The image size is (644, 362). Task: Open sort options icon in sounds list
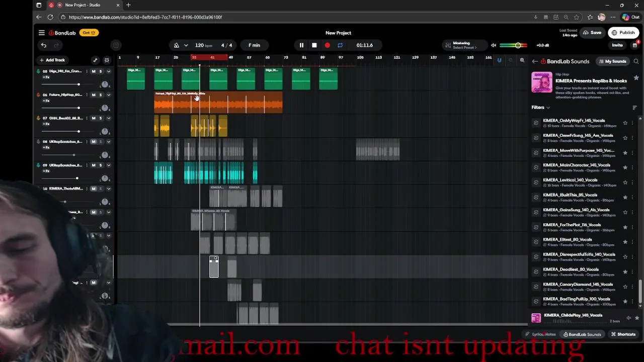click(x=634, y=108)
